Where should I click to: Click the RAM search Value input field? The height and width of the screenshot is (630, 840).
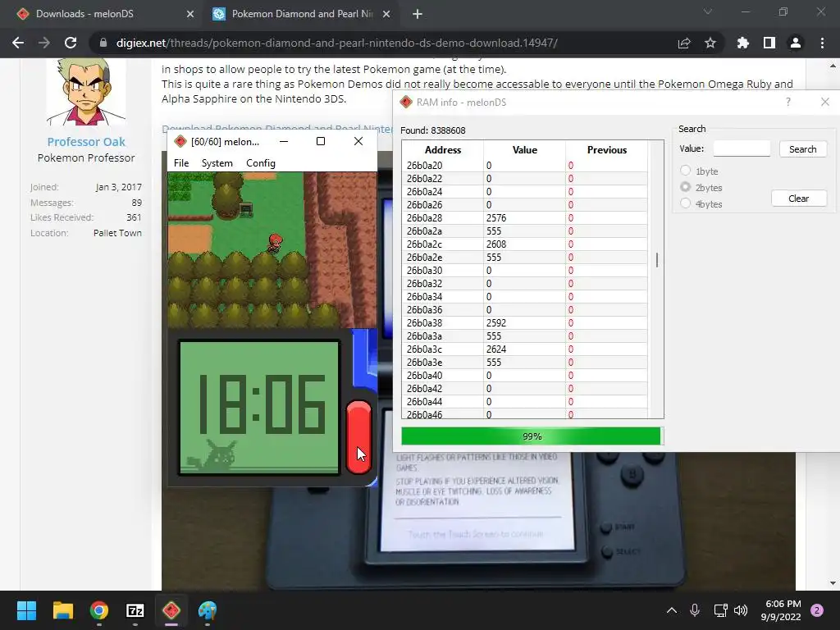pos(742,149)
